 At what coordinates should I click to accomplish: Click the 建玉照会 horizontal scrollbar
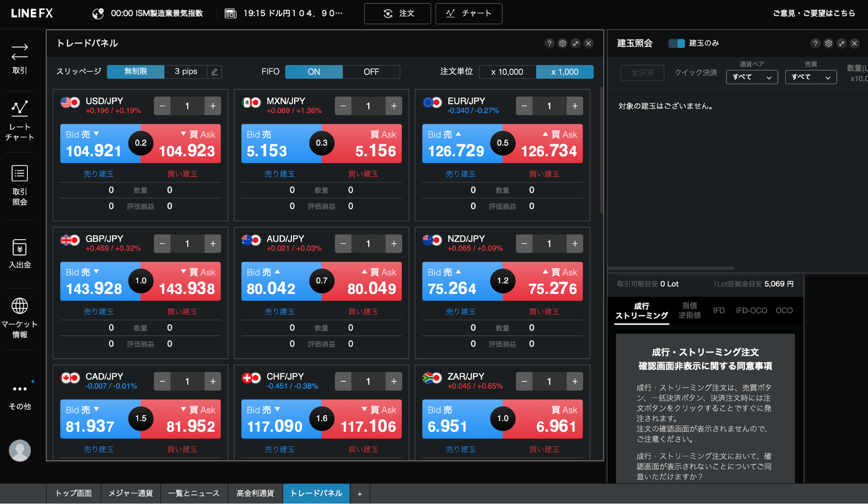point(670,268)
